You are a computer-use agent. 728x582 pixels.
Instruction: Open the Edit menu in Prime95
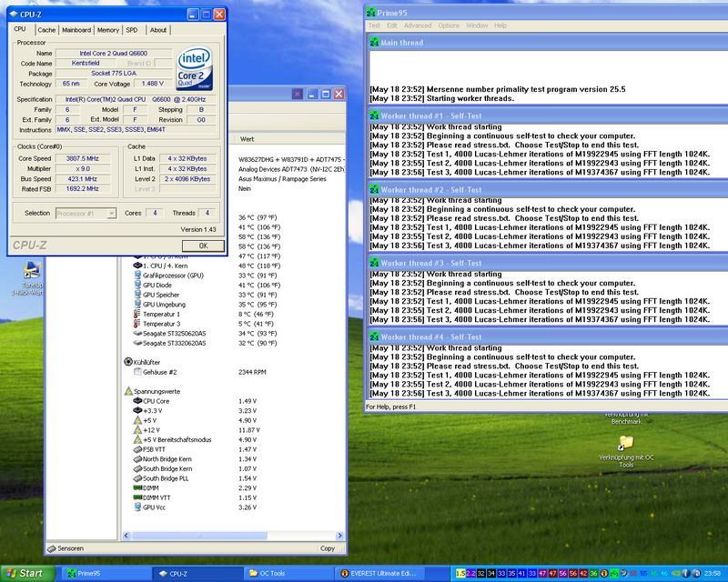point(392,25)
